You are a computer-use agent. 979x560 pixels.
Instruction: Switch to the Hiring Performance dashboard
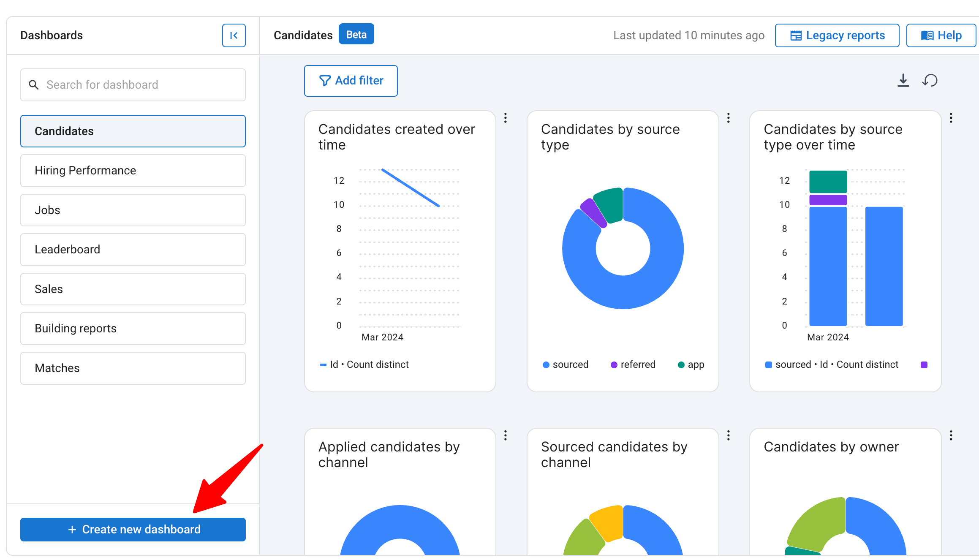pyautogui.click(x=133, y=171)
